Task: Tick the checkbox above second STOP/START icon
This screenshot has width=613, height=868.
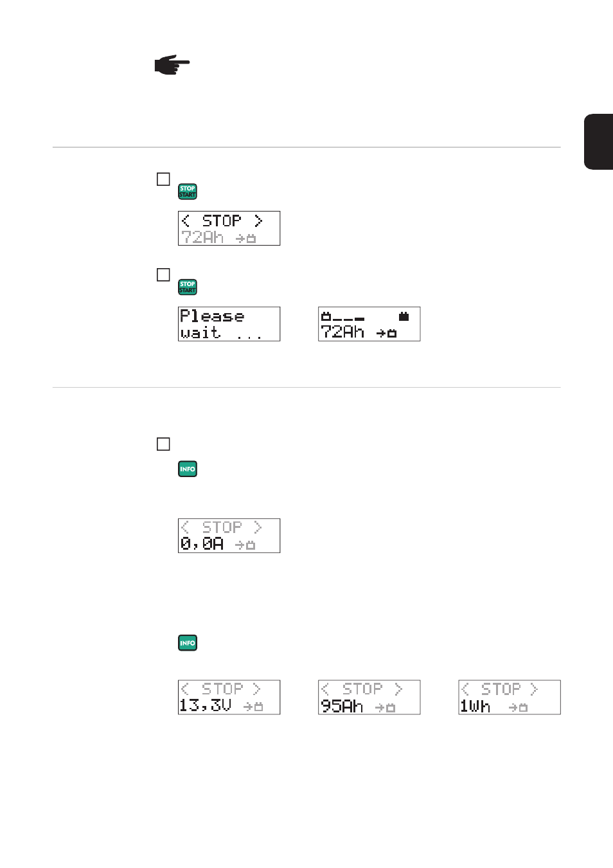Action: coord(163,275)
